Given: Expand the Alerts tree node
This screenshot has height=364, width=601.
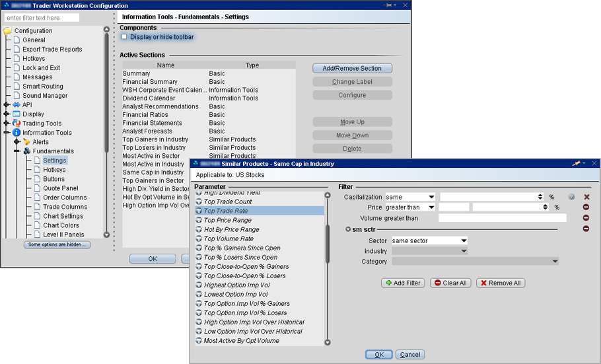Looking at the screenshot, I should [x=17, y=142].
